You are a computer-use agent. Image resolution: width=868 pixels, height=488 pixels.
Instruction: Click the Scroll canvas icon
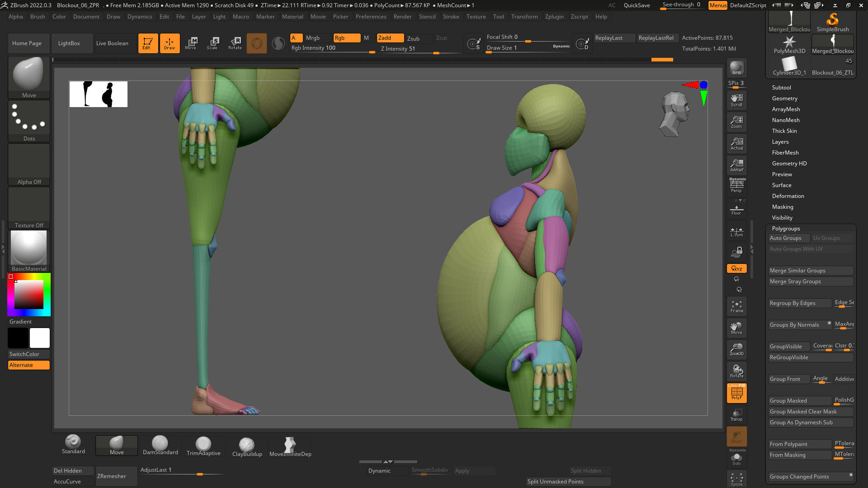[x=736, y=100]
